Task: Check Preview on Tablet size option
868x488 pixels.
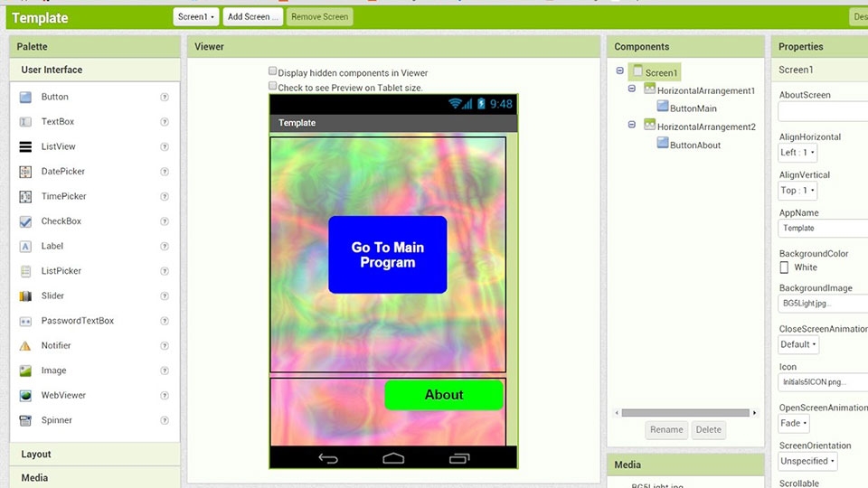Action: [272, 86]
